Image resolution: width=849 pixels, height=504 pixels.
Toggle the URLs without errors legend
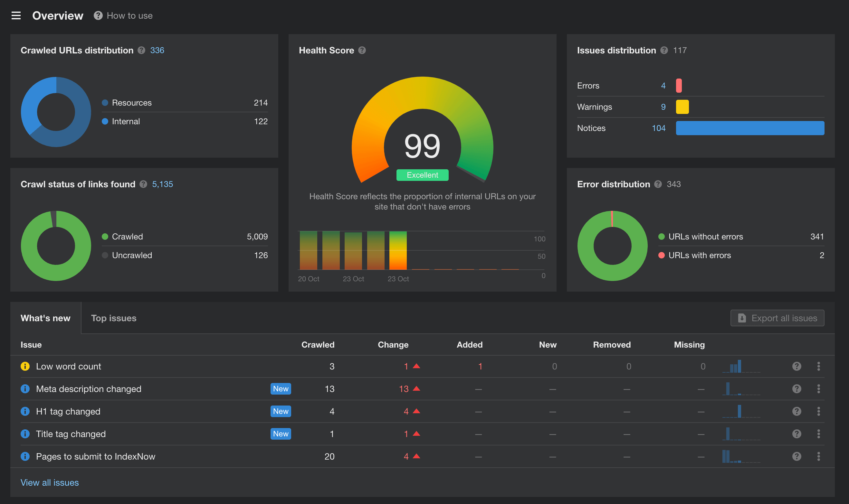click(705, 237)
